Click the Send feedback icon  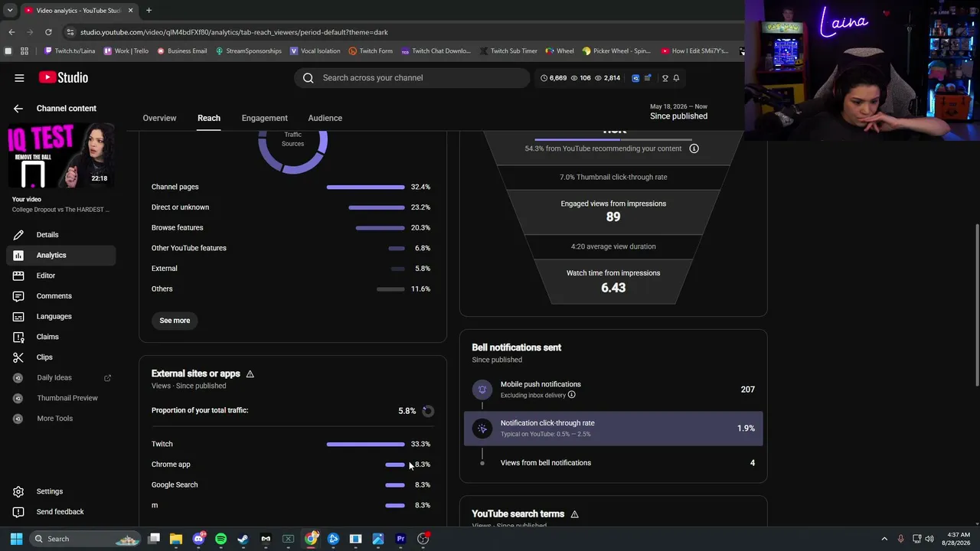[18, 512]
